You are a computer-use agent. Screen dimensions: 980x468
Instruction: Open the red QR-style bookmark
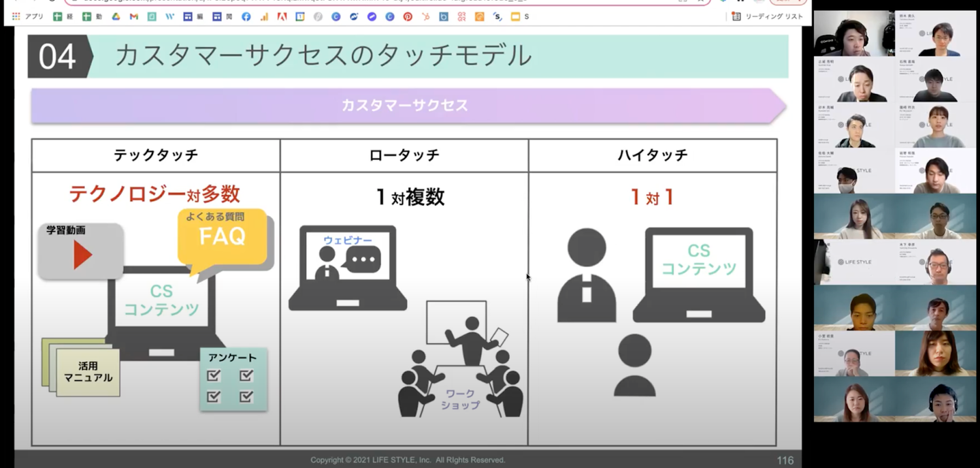(x=461, y=16)
